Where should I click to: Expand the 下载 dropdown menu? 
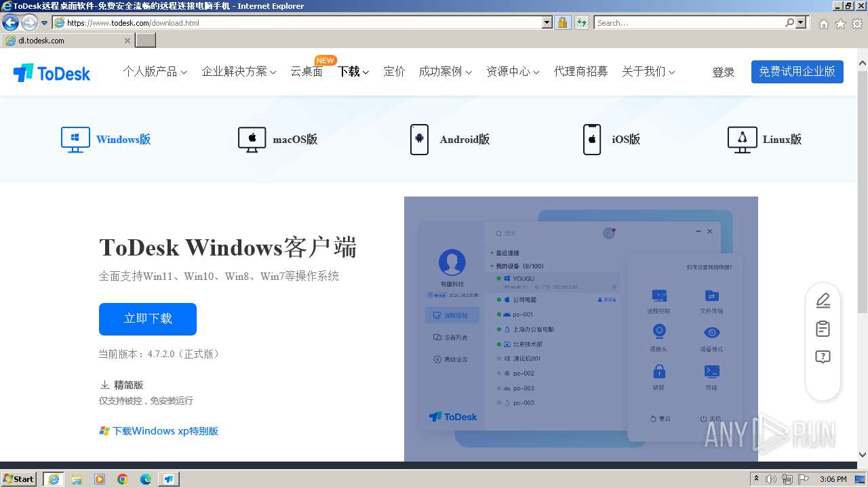[353, 72]
